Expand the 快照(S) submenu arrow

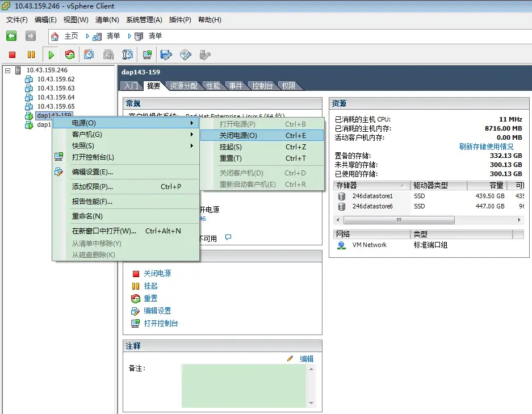point(192,145)
